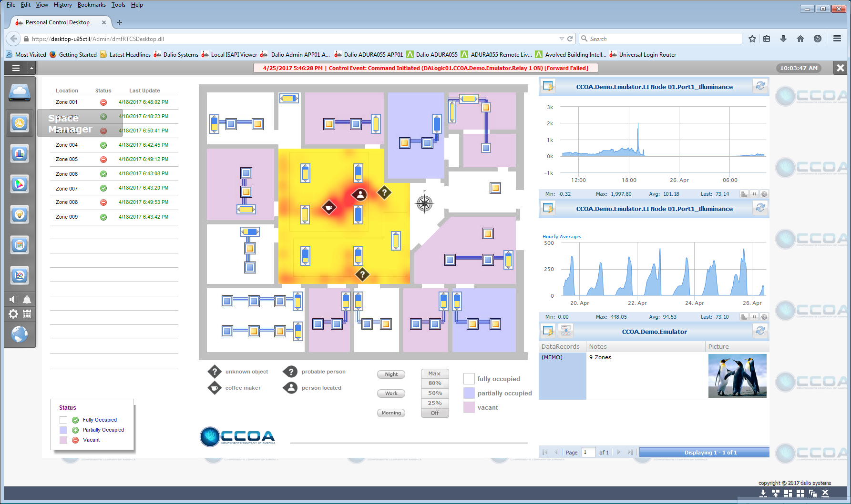Pause the first Illuminance chart updates

754,194
